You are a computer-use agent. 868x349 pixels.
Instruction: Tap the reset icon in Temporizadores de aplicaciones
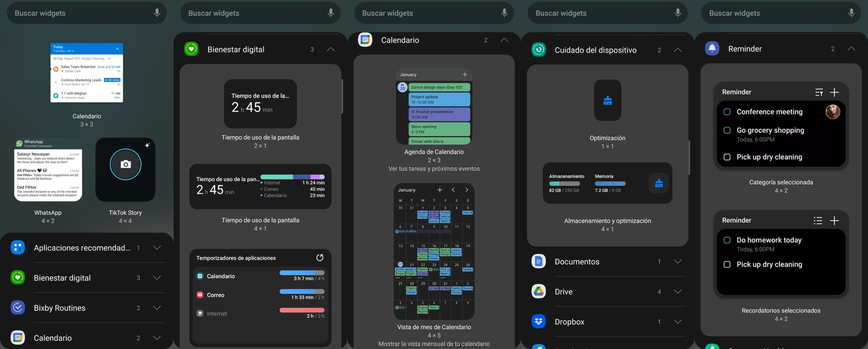[320, 257]
